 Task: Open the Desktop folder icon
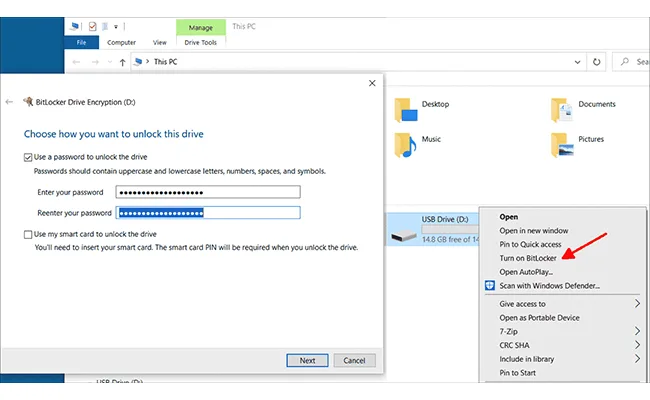pyautogui.click(x=406, y=110)
